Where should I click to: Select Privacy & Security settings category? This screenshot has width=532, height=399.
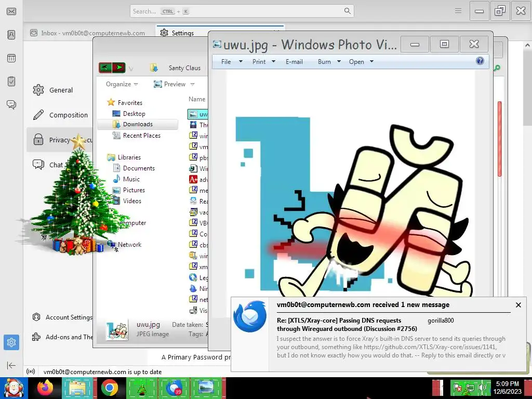60,140
